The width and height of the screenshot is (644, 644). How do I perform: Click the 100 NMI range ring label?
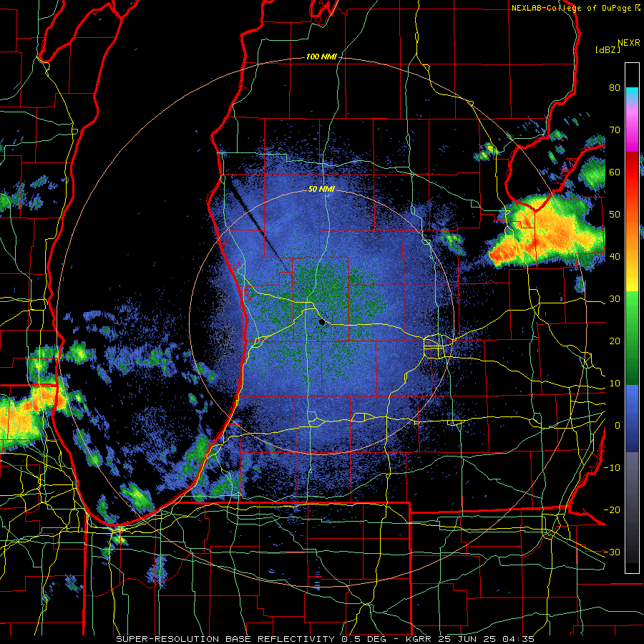coord(321,57)
